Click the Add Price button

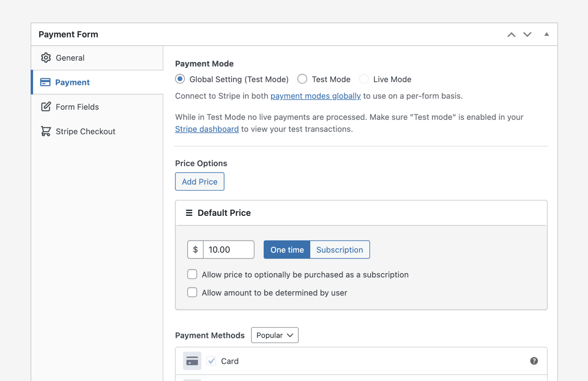(200, 181)
